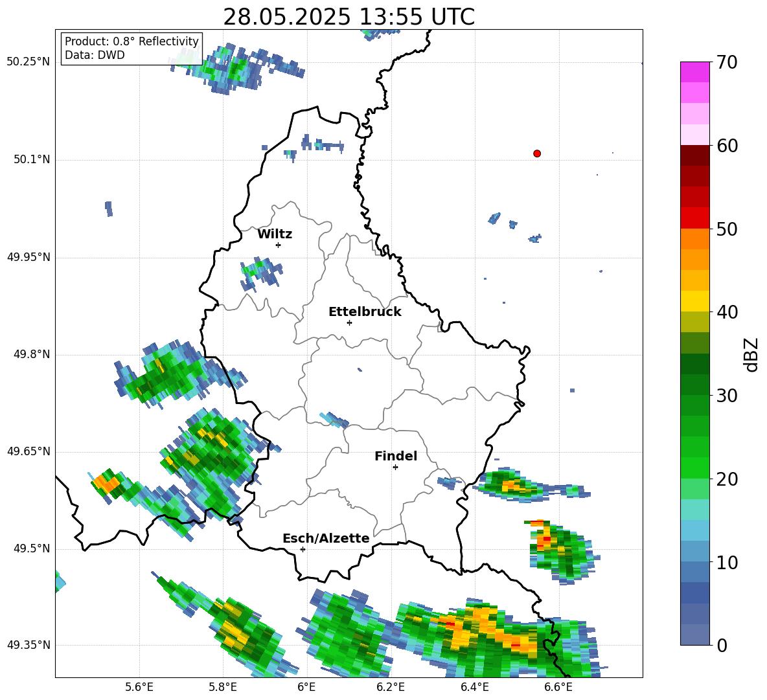Click the radar echo at top left near 50.25°N

point(236,67)
